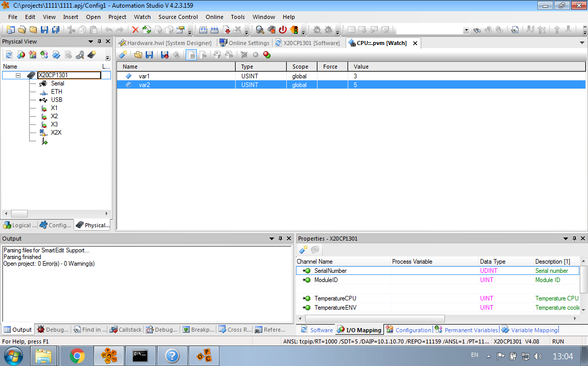Click the Name column header in Watch
Image resolution: width=588 pixels, height=366 pixels.
point(176,67)
